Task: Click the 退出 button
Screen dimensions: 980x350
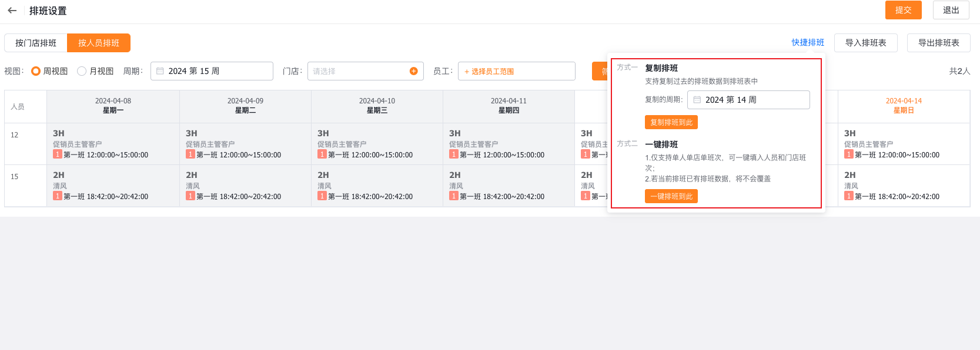Action: click(x=951, y=10)
